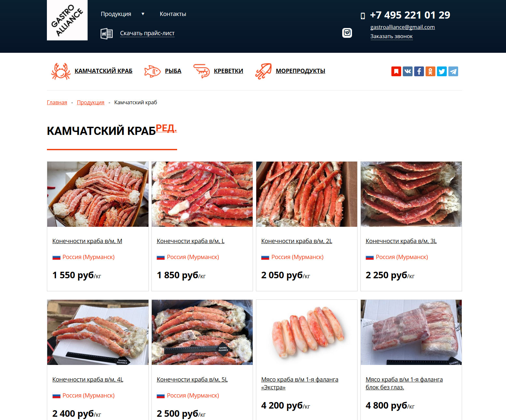Open the Конечности краба в/м, 3L photo

point(411,194)
